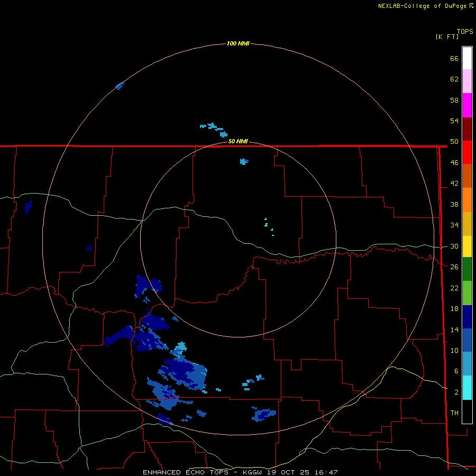This screenshot has width=476, height=476.
Task: Click the legend value 50
Action: (454, 142)
